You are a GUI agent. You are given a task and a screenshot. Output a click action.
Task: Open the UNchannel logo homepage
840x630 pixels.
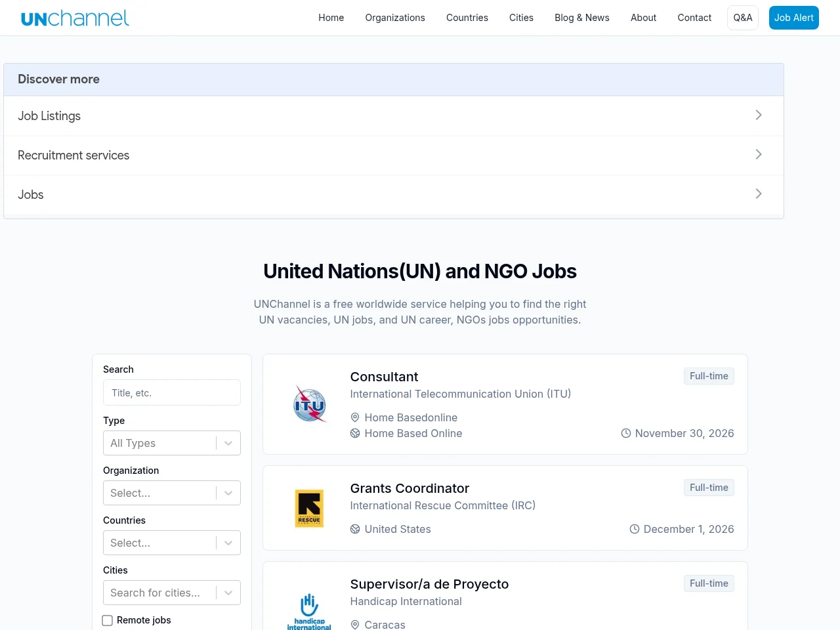(75, 18)
